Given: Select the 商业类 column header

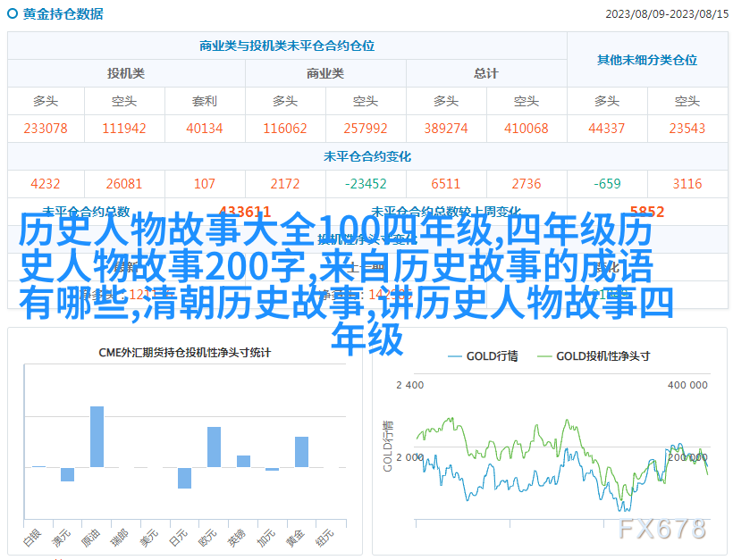Looking at the screenshot, I should point(324,73).
